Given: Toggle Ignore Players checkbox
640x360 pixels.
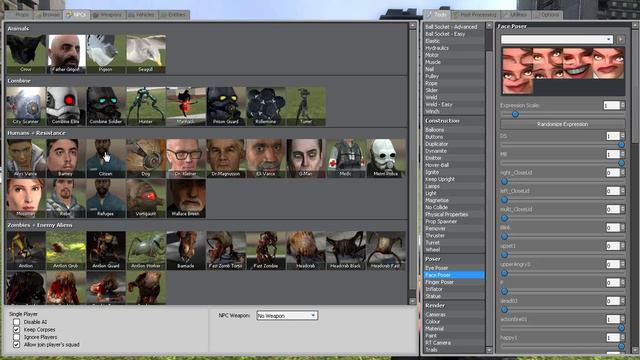Looking at the screenshot, I should click(x=16, y=337).
